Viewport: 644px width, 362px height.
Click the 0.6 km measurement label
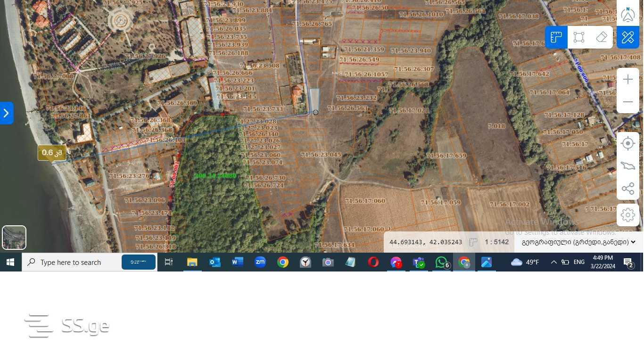(x=52, y=153)
